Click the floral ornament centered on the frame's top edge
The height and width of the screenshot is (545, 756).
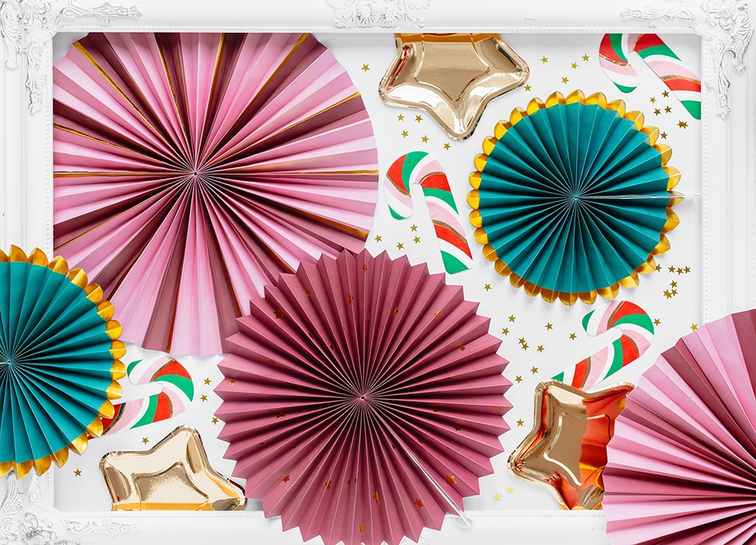click(x=378, y=11)
